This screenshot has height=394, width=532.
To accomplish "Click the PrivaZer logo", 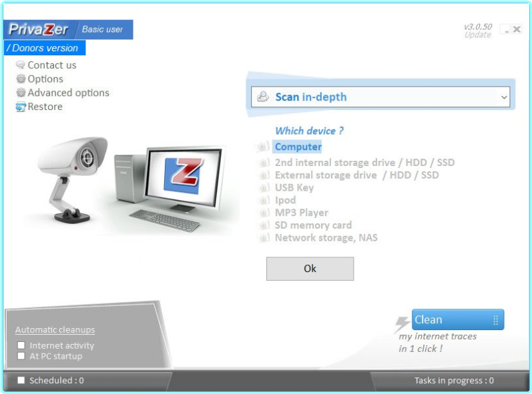I will [x=38, y=29].
